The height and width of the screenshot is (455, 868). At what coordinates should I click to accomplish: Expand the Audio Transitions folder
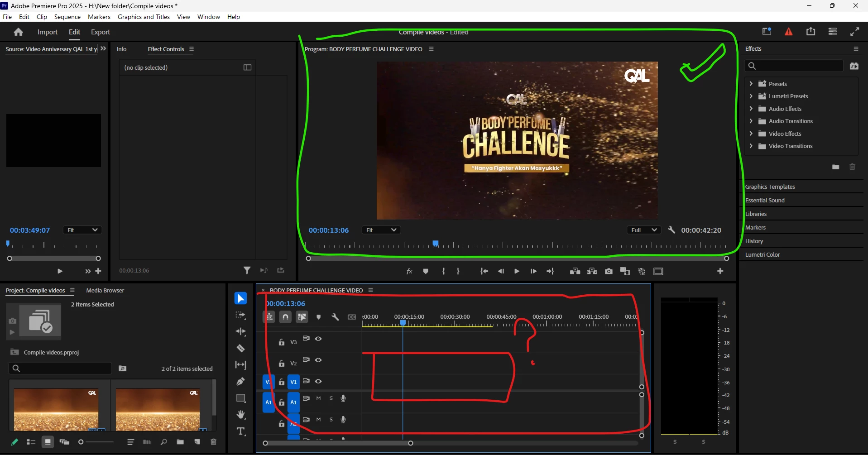pos(751,121)
